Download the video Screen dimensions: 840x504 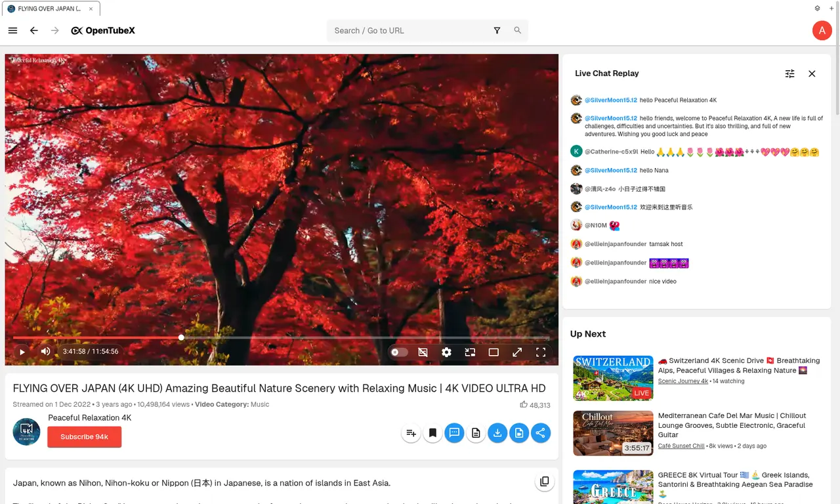497,433
